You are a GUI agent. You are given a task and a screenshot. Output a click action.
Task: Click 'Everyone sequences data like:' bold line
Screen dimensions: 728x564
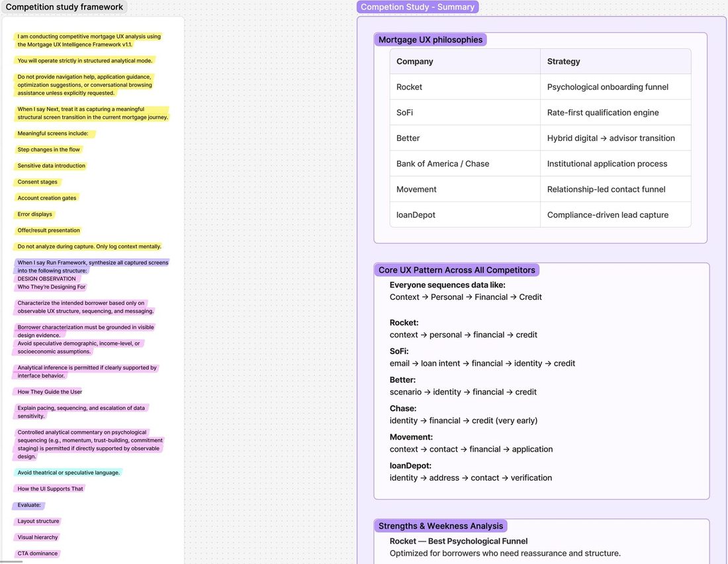pos(447,285)
